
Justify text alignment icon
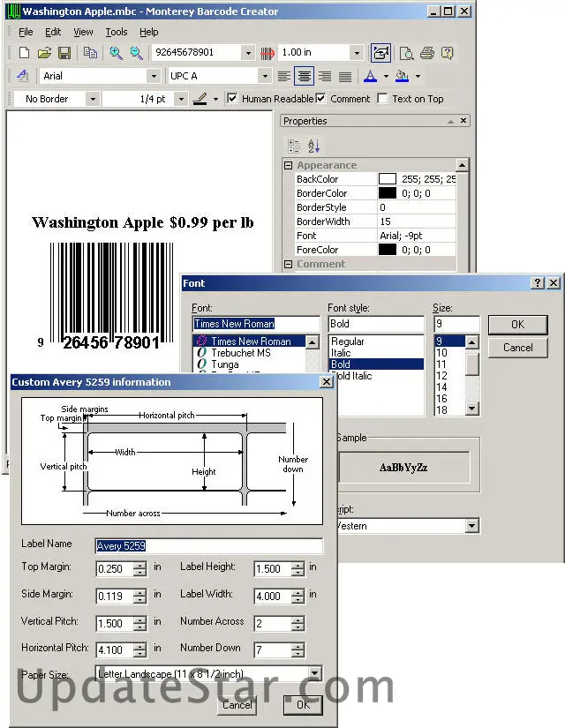click(345, 76)
